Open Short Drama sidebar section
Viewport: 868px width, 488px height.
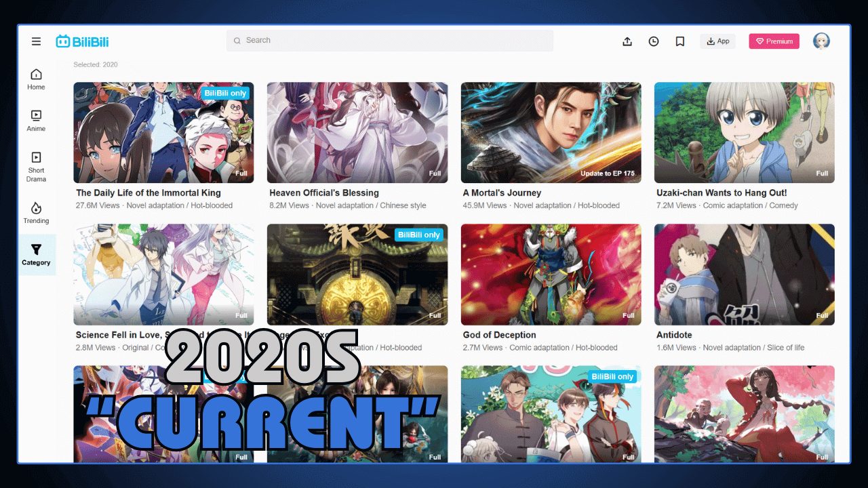pyautogui.click(x=36, y=166)
